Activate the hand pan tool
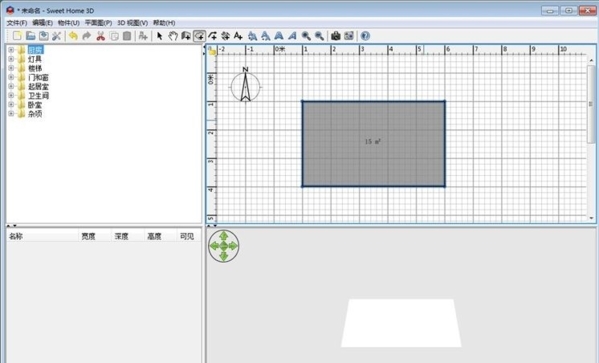 [x=173, y=36]
